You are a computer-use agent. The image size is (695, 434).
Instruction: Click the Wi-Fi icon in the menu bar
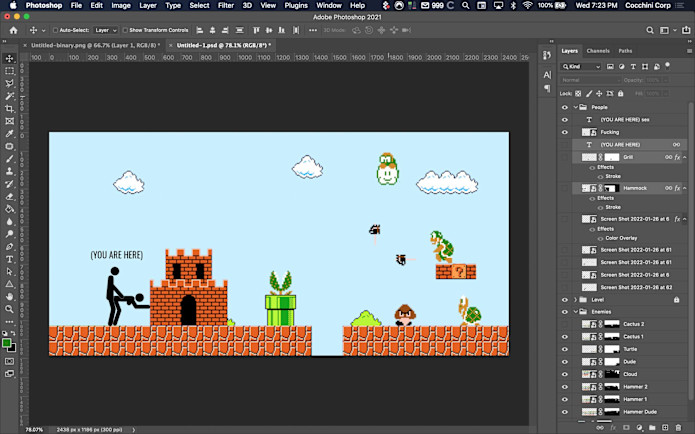click(527, 5)
